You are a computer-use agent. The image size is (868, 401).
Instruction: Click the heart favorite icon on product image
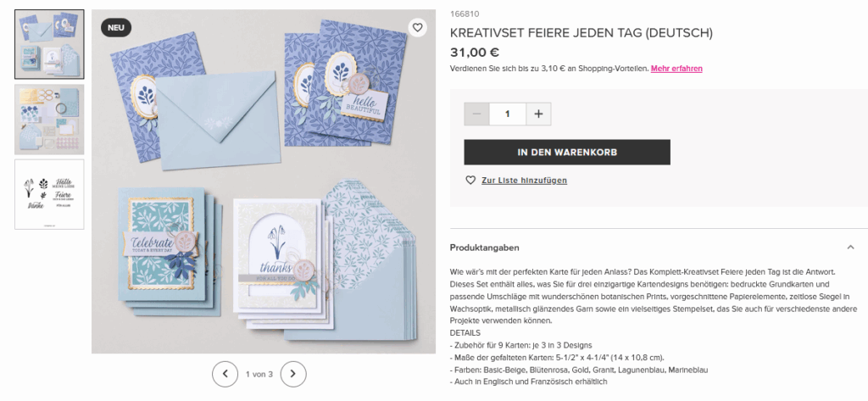point(417,28)
